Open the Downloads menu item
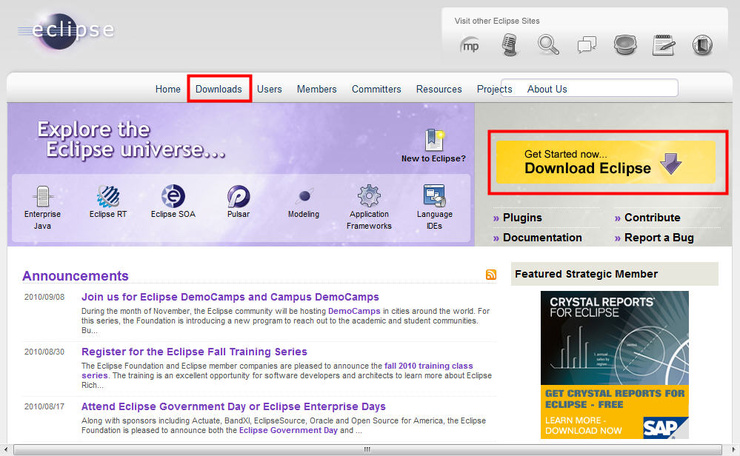The width and height of the screenshot is (740, 456). tap(219, 89)
